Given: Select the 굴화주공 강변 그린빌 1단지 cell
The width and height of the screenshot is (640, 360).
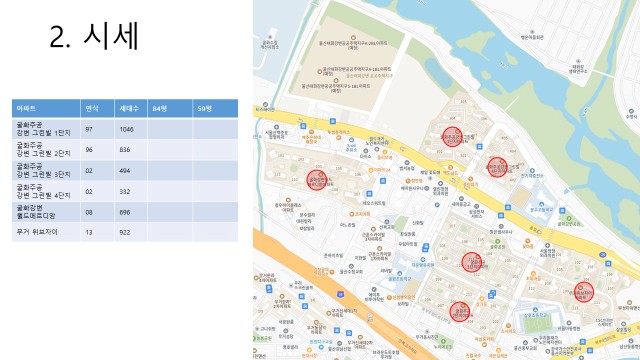Looking at the screenshot, I should click(46, 129).
